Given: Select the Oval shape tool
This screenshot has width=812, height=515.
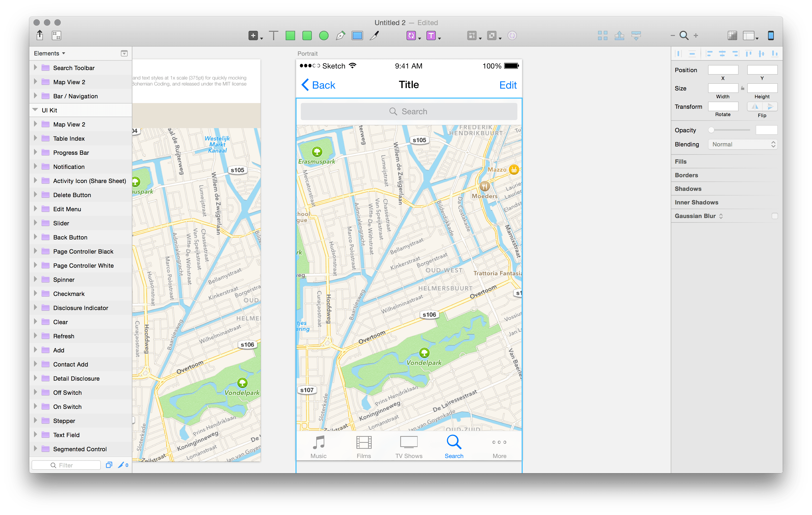Looking at the screenshot, I should (x=324, y=36).
